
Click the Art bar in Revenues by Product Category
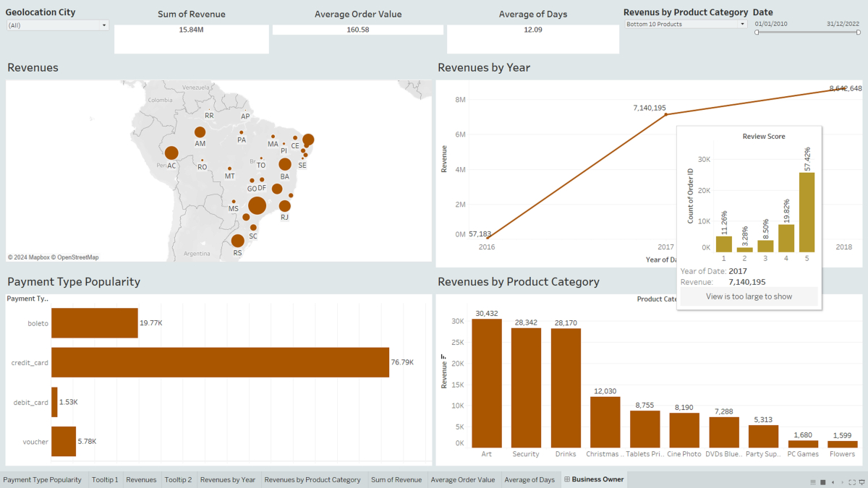pos(485,383)
